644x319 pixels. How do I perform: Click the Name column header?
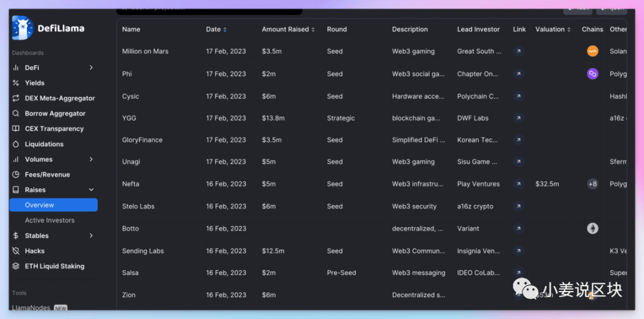[x=131, y=30]
